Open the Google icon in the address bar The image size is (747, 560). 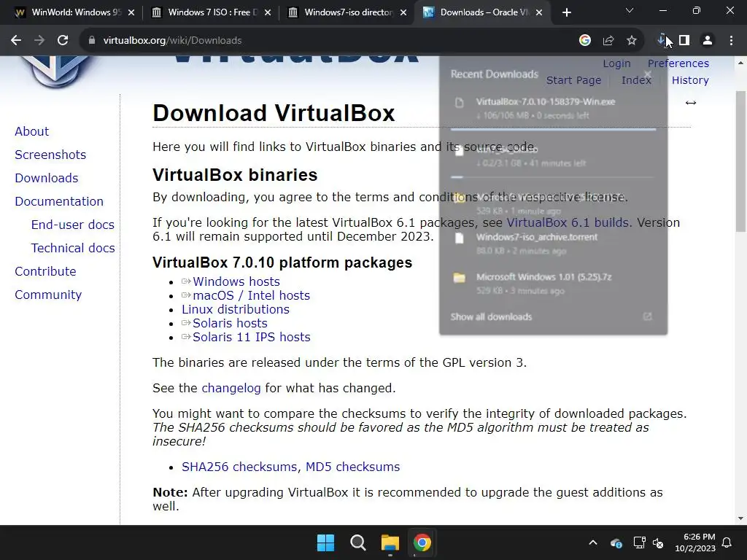(584, 41)
